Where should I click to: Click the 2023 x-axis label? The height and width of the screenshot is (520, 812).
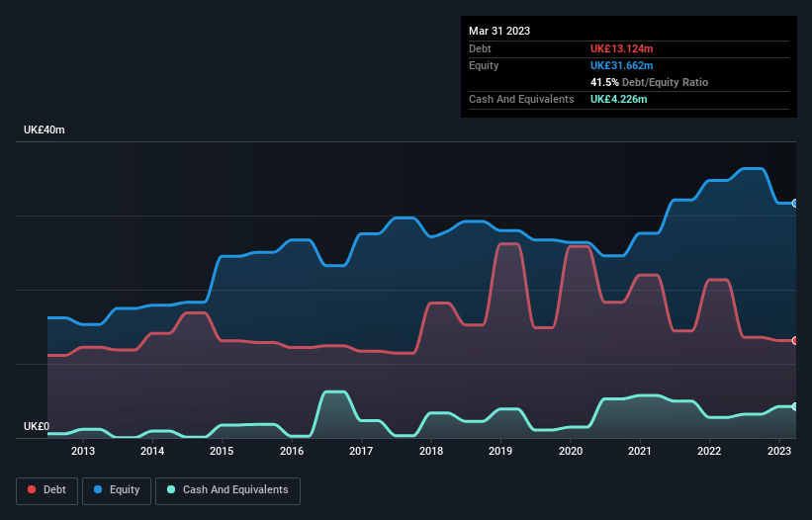point(778,451)
